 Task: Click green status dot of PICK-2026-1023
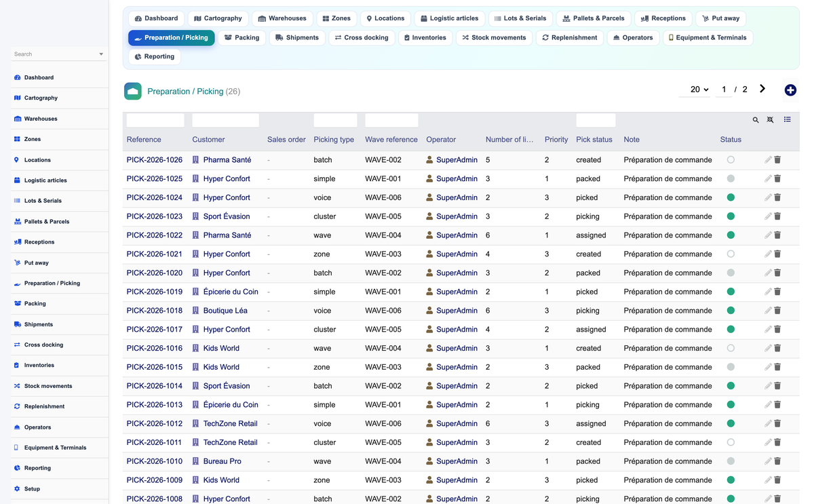tap(731, 216)
